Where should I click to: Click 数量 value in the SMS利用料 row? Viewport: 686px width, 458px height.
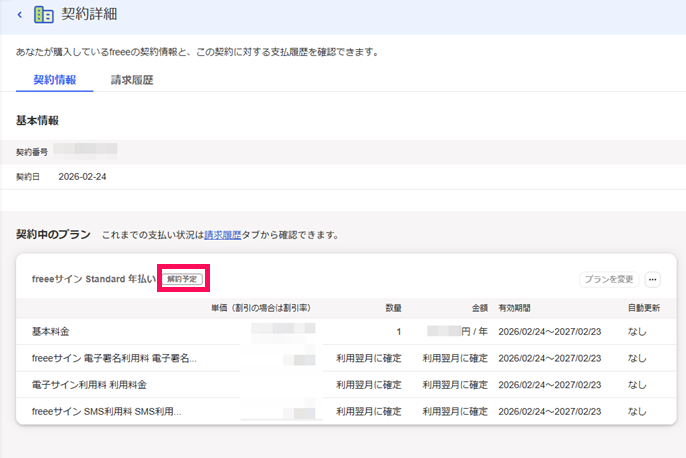point(368,412)
